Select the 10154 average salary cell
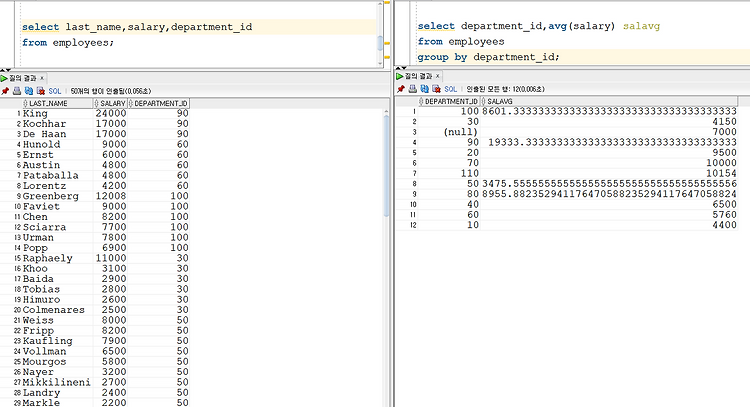750x407 pixels. coord(609,174)
